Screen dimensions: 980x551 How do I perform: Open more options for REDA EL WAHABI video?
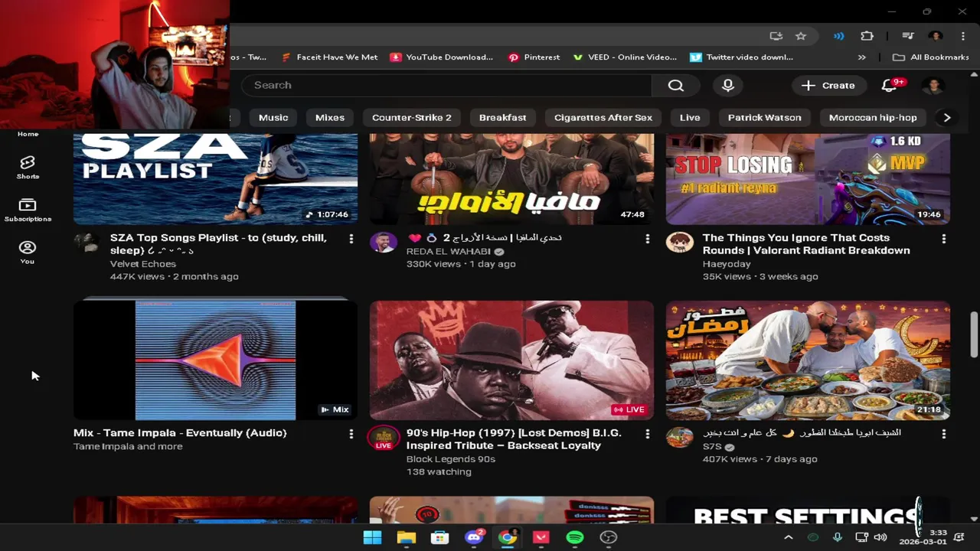pos(648,239)
